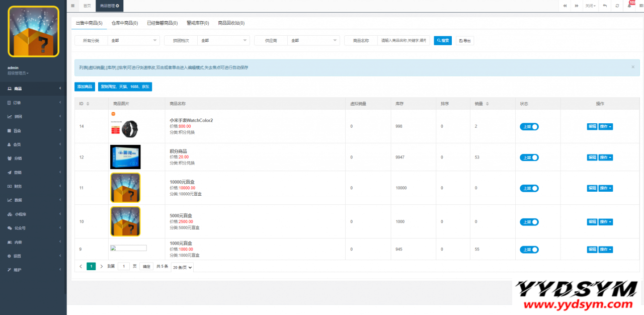Toggle 上架 switch for 1000元盲盒
This screenshot has height=315, width=644.
click(x=529, y=250)
